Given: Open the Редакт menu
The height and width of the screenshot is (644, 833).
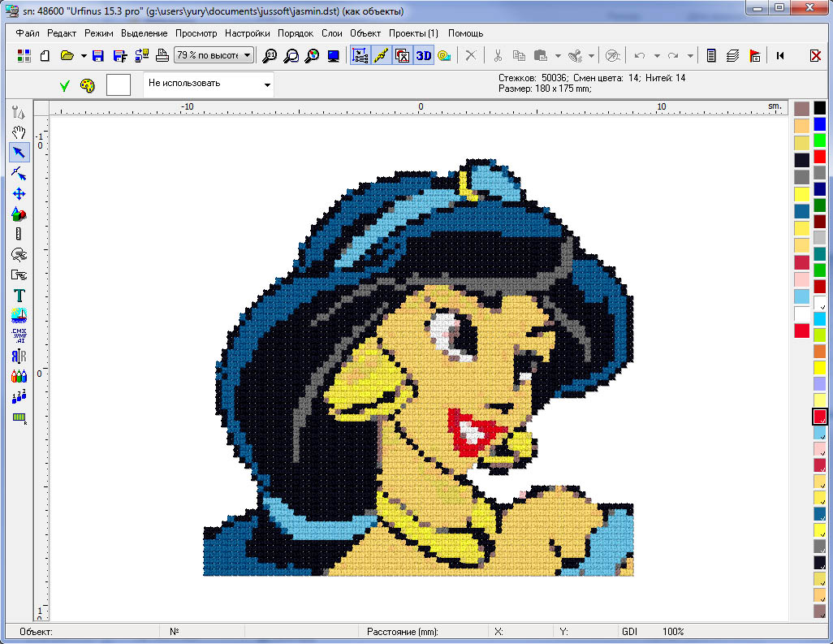Looking at the screenshot, I should click(62, 33).
